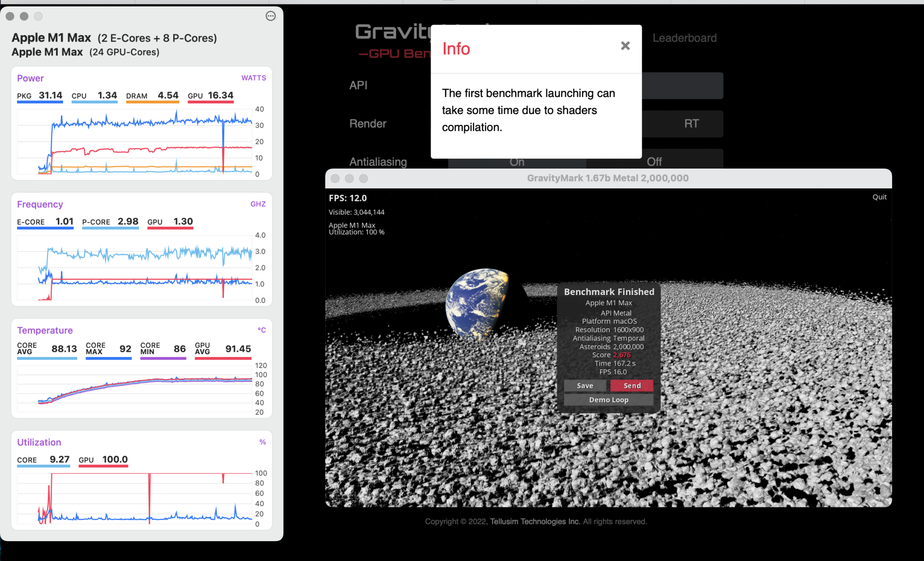
Task: Minimize the Apple M1 Max monitor panel
Action: pos(24,16)
